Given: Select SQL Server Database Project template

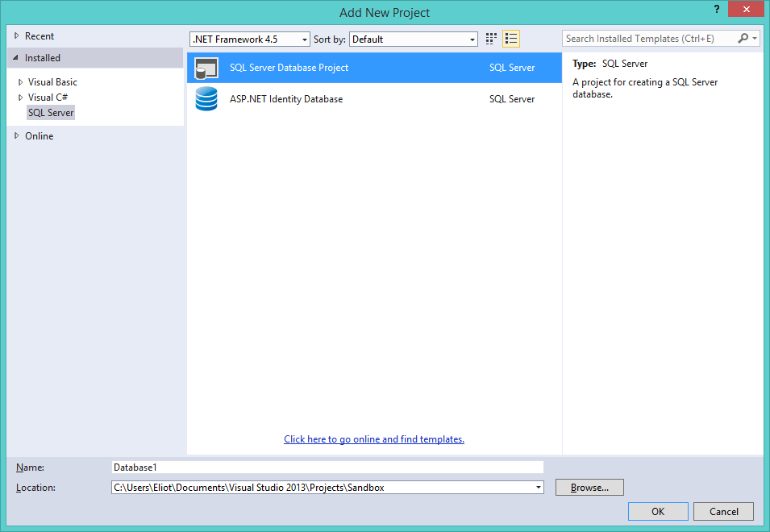Looking at the screenshot, I should (x=374, y=68).
